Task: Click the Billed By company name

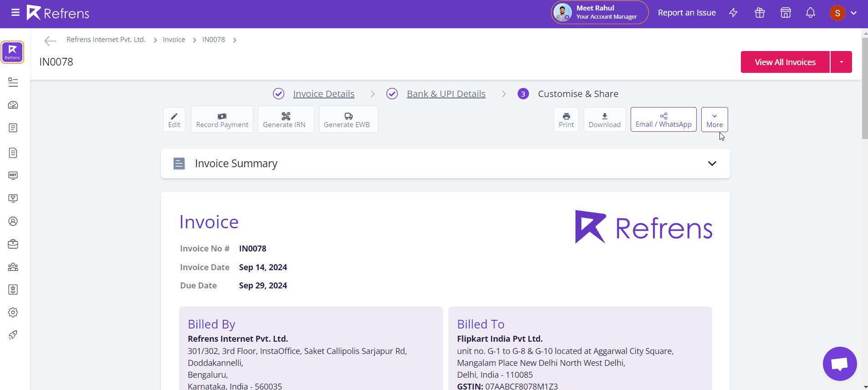Action: [238, 339]
